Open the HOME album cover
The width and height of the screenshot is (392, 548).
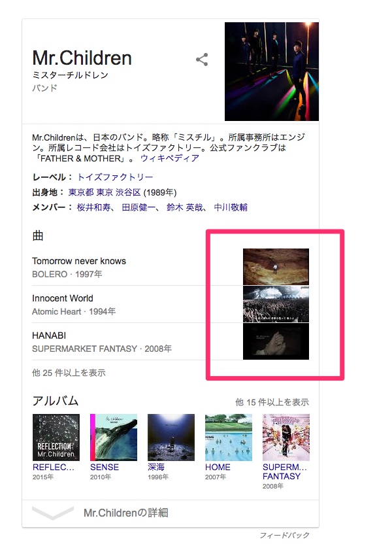[x=228, y=437]
